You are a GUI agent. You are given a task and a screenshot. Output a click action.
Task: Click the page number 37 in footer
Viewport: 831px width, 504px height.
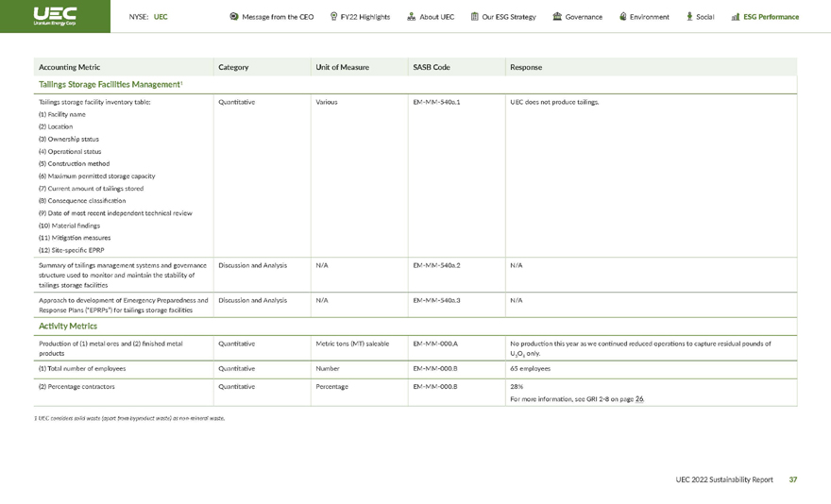pyautogui.click(x=793, y=479)
